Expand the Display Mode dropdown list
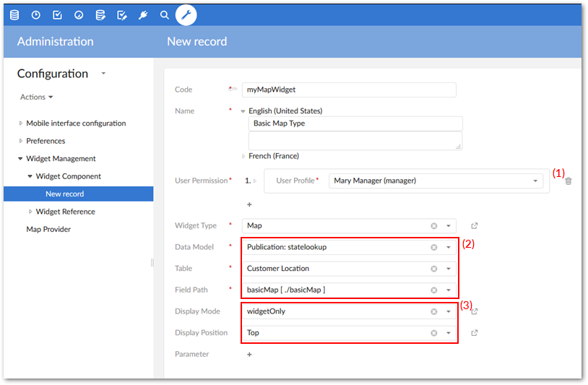Viewport: 588px width, 385px height. click(449, 312)
